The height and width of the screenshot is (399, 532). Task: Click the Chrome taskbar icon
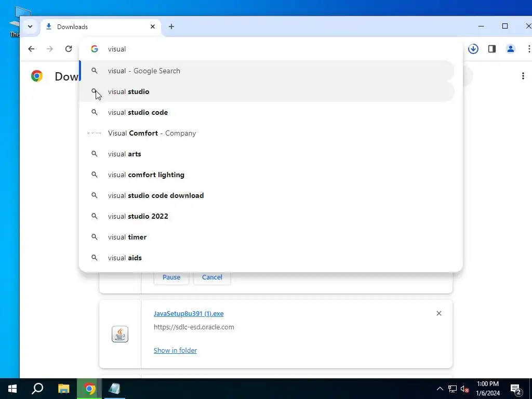[89, 389]
